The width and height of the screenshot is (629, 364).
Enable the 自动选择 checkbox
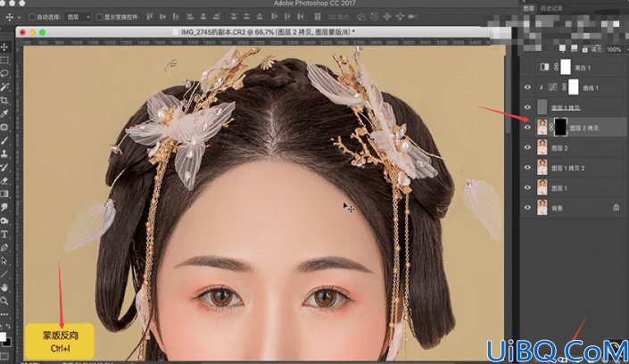pyautogui.click(x=32, y=17)
